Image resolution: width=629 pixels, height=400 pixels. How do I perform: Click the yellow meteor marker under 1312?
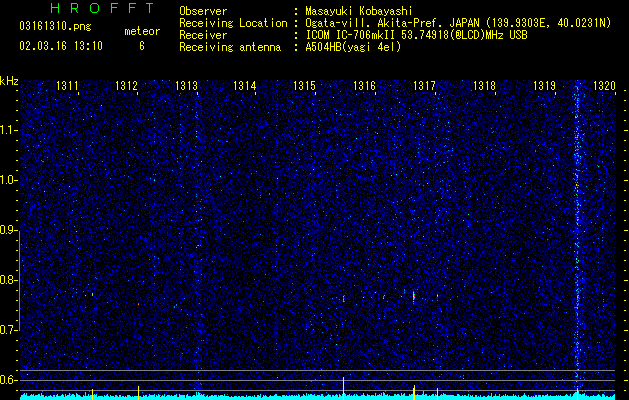pos(138,392)
